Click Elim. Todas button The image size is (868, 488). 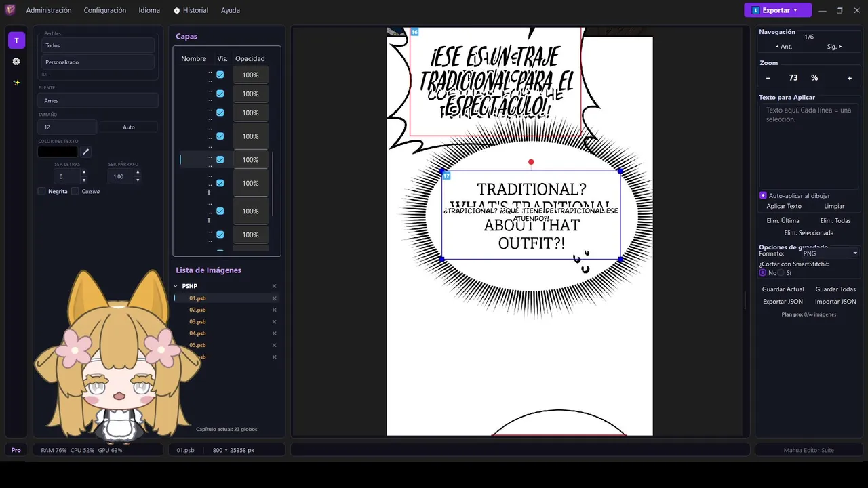point(835,220)
